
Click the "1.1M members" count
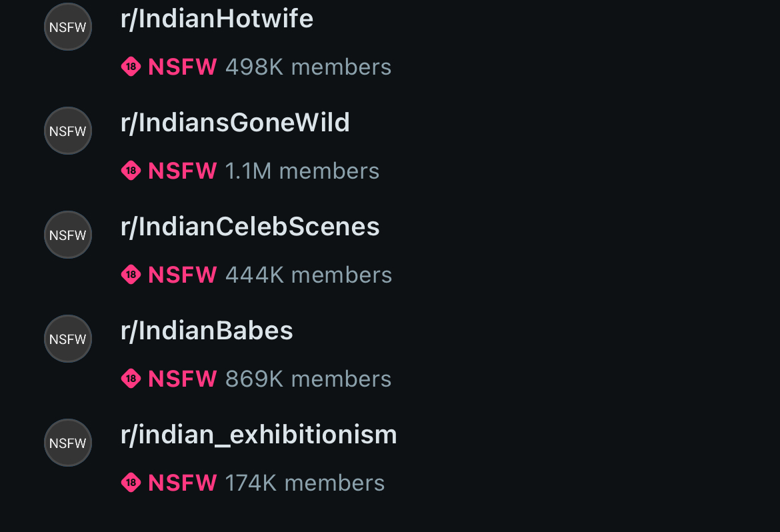click(302, 171)
